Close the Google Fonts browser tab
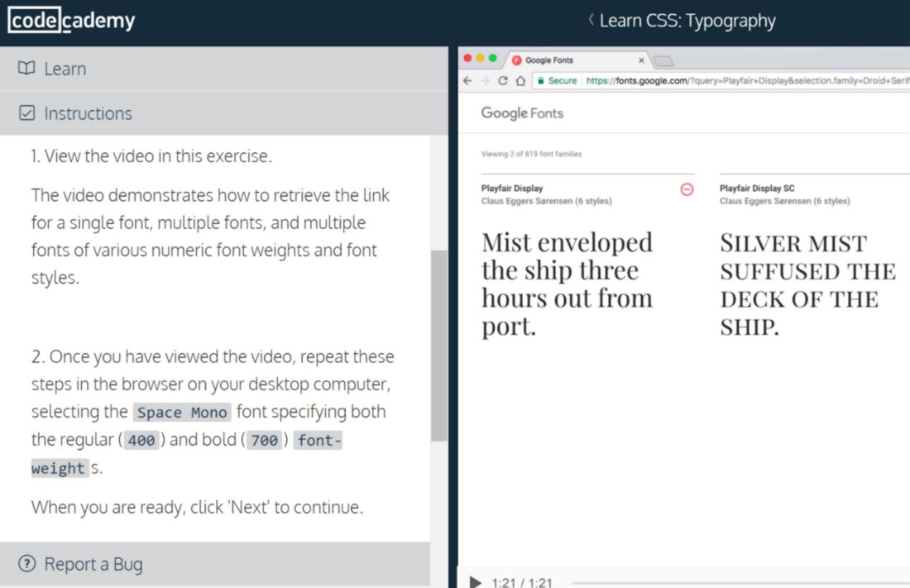Viewport: 910px width, 588px height. [x=641, y=60]
